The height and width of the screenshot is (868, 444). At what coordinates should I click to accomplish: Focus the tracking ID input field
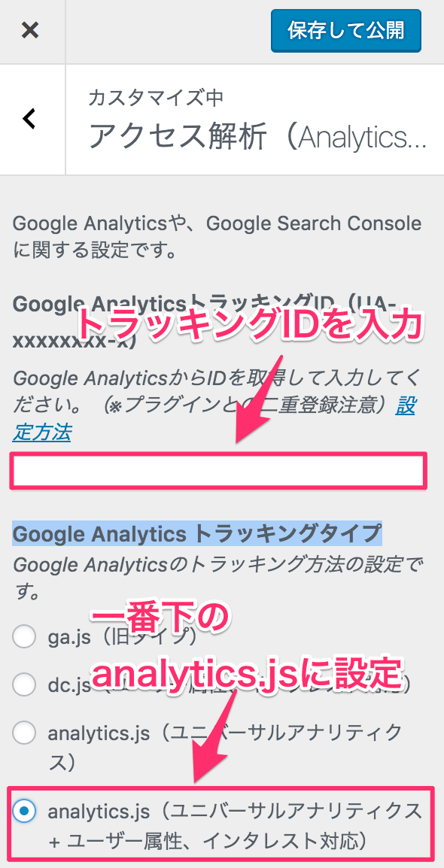pos(219,471)
